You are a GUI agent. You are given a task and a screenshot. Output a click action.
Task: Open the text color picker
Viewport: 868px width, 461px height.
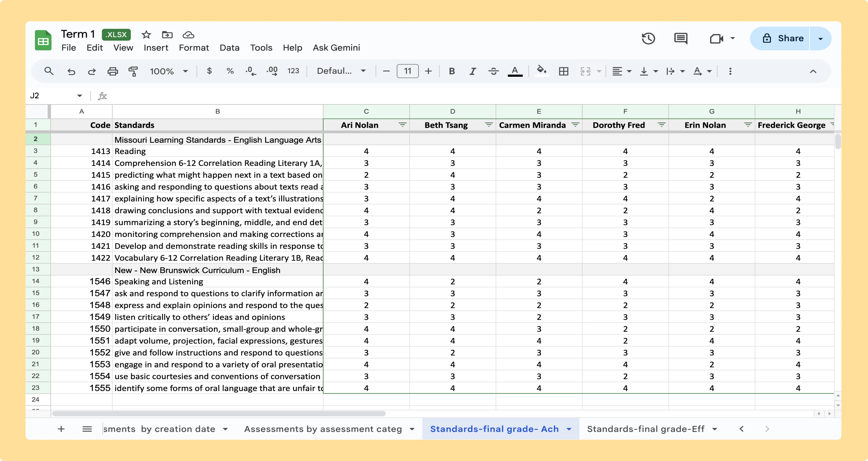(x=515, y=71)
